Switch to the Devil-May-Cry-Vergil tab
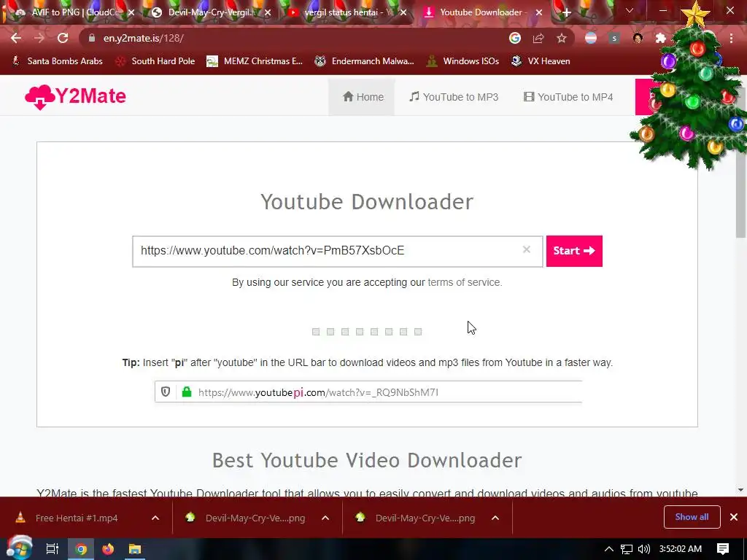This screenshot has height=560, width=747. coord(209,12)
